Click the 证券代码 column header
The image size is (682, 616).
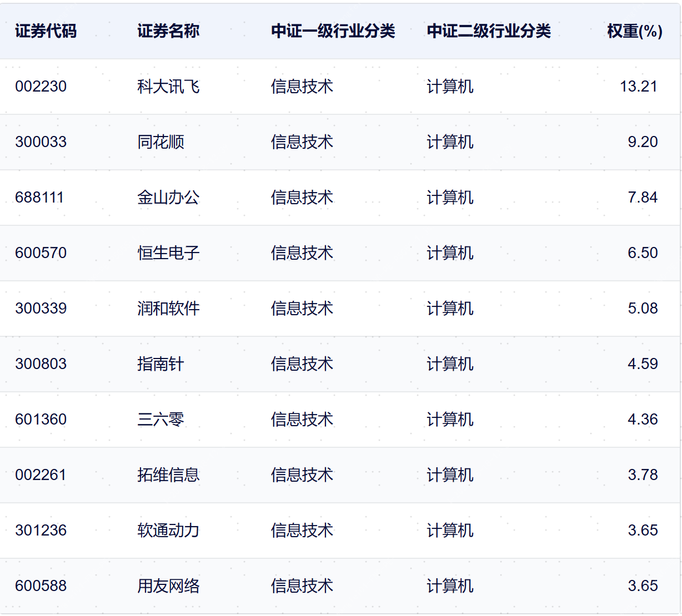[x=46, y=31]
